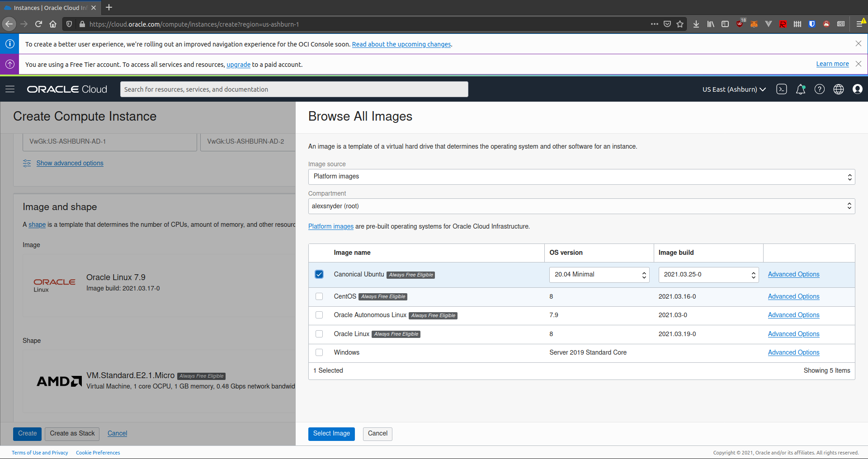Screen dimensions: 868x459
Task: Click the MetaMask fox extension icon
Action: tap(754, 24)
